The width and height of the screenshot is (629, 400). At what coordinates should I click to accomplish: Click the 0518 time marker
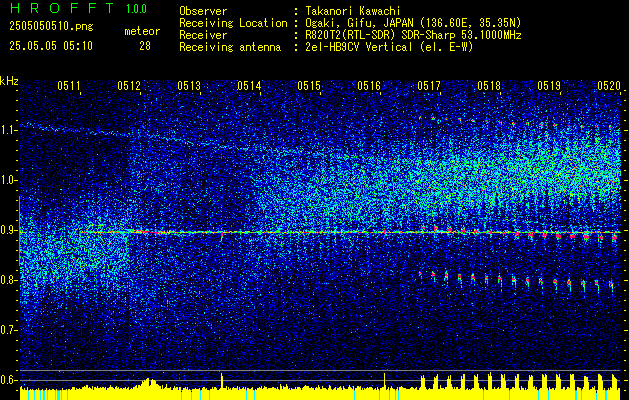coord(489,85)
